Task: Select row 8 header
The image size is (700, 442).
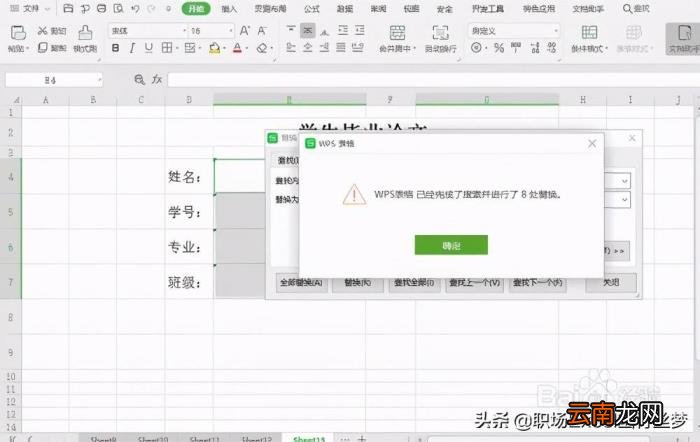Action: point(11,317)
